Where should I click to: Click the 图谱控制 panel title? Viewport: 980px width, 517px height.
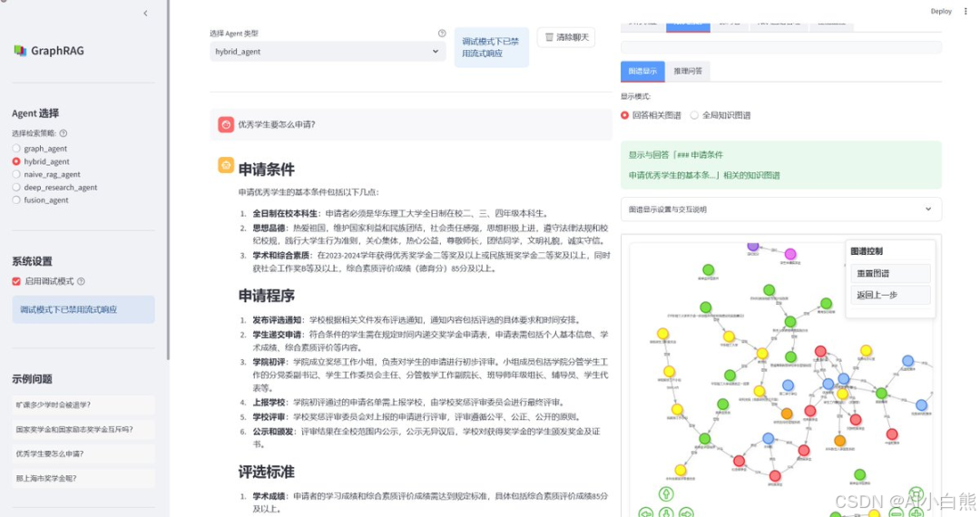click(867, 251)
